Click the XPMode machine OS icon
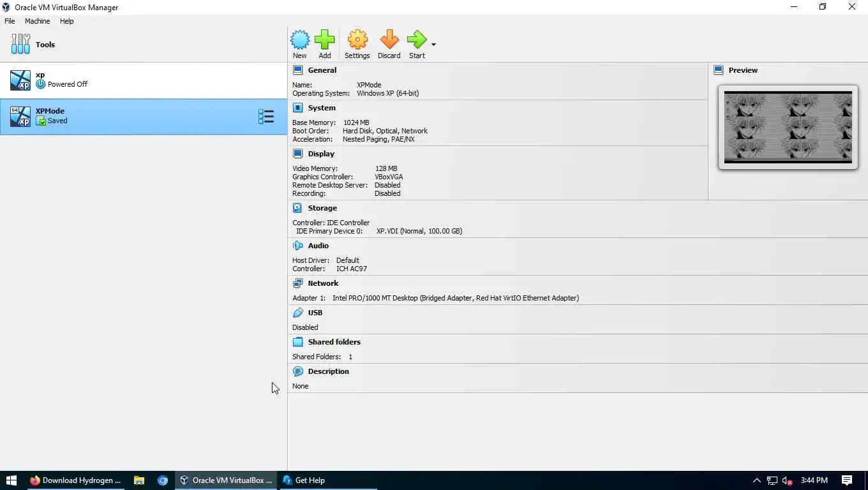This screenshot has width=868, height=490. coord(20,117)
